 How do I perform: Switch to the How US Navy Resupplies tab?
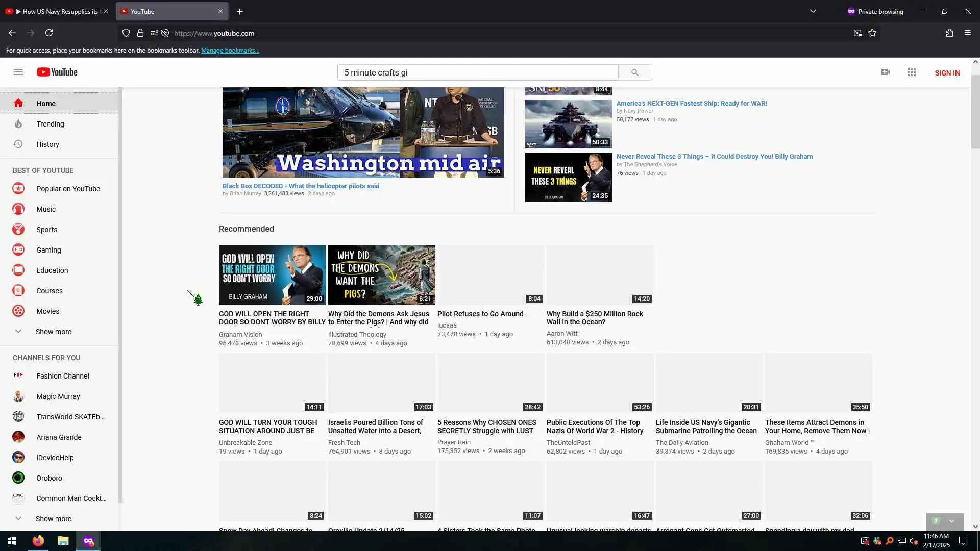(56, 11)
